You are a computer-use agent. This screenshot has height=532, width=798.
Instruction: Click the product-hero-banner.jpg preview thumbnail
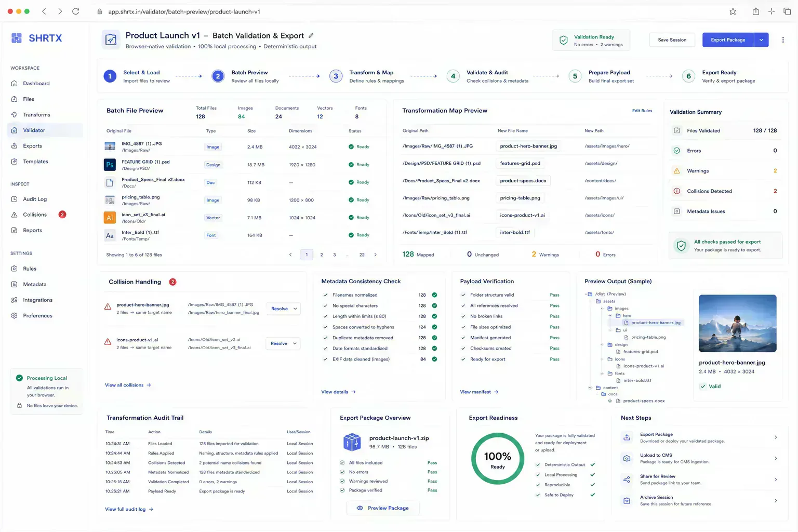pos(738,324)
